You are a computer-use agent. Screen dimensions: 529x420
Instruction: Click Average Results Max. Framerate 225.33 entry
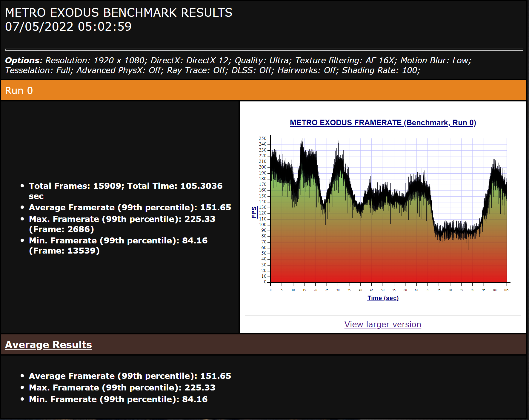122,387
